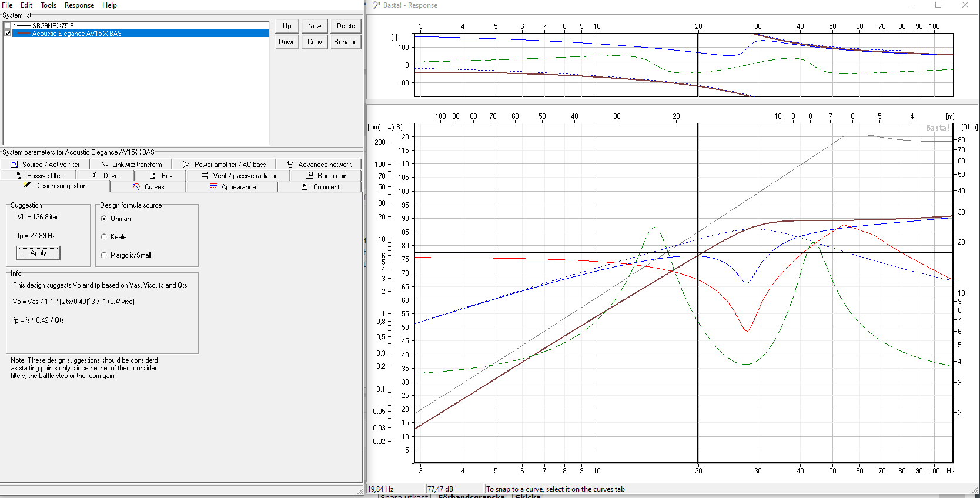Viewport: 980px width, 498px height.
Task: Open the Driver tab
Action: click(106, 176)
